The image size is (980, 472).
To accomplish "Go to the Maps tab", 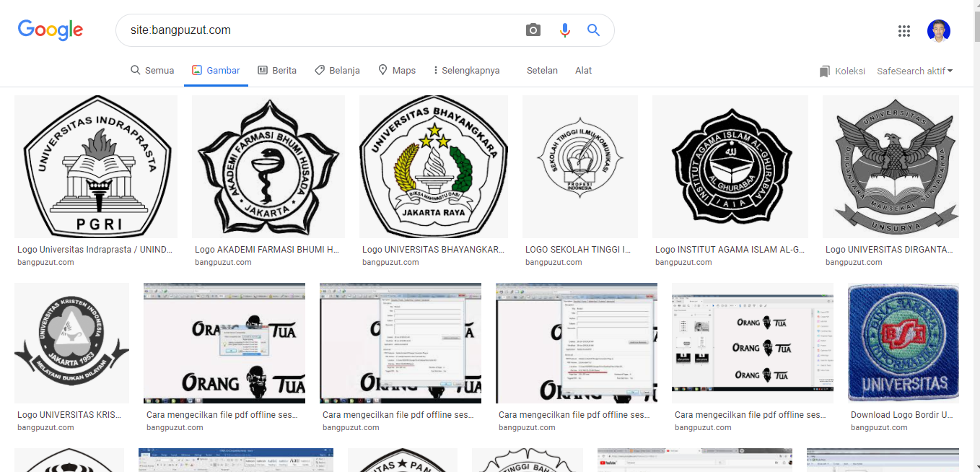I will point(397,71).
